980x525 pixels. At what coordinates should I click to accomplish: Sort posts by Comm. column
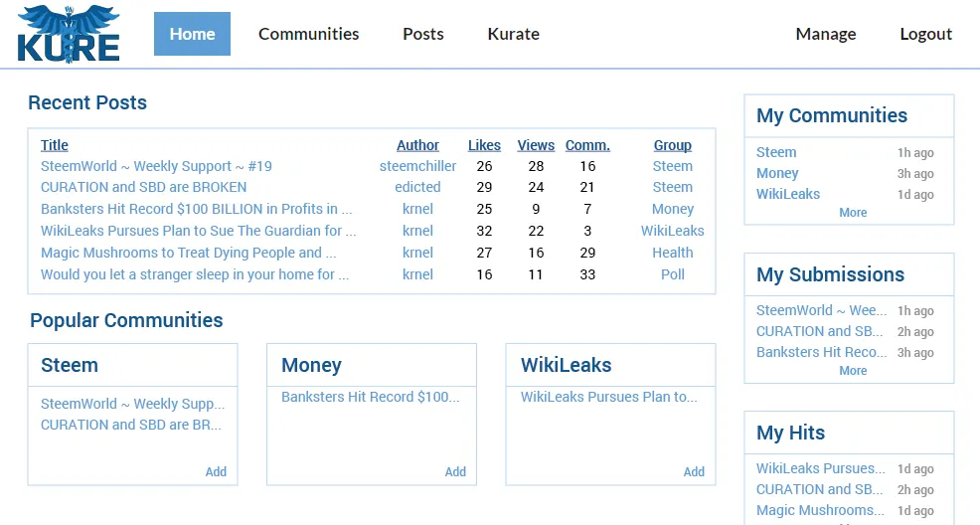(587, 145)
